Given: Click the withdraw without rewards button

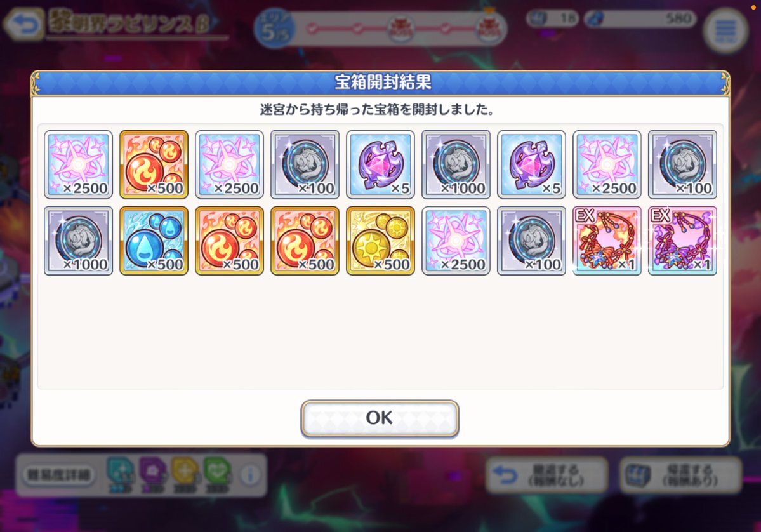Looking at the screenshot, I should click(x=546, y=475).
